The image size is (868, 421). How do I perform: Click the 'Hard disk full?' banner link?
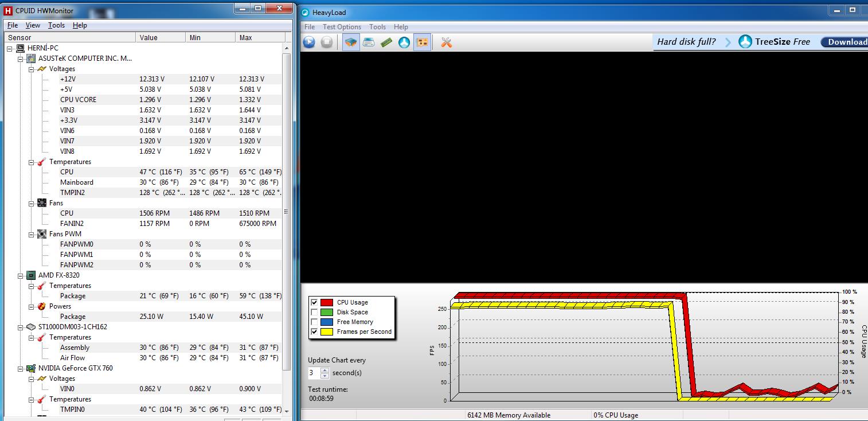[686, 41]
